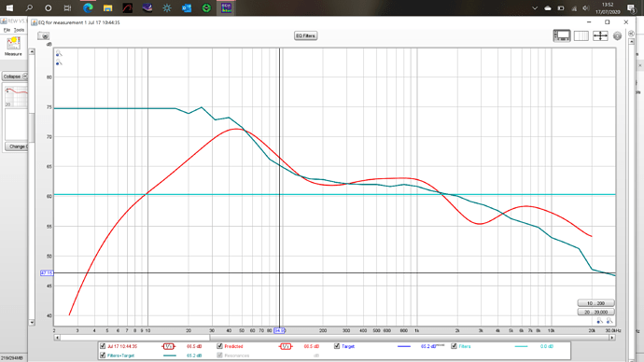
Task: Open measurement trace smoothing selector
Action: point(169,346)
